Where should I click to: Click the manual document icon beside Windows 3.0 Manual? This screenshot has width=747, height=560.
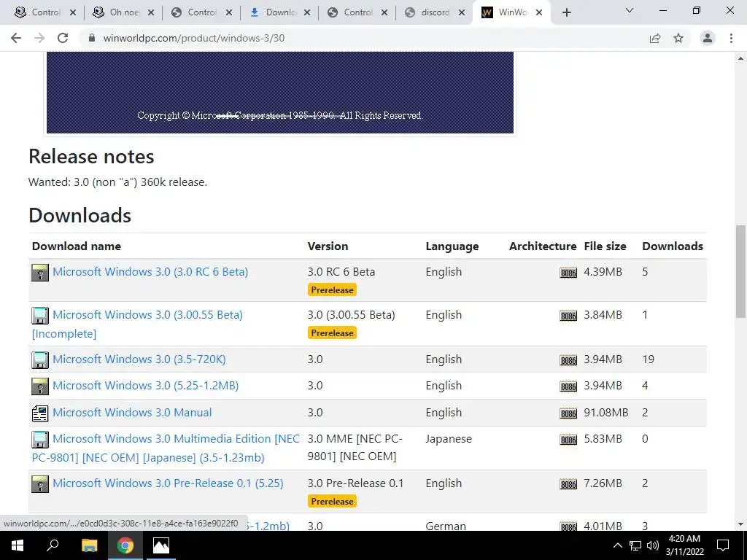click(40, 413)
